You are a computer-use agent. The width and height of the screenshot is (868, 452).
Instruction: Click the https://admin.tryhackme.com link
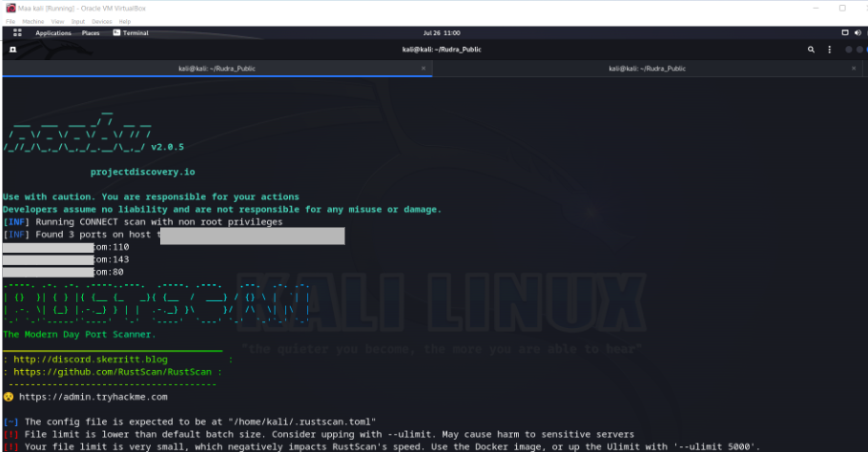[x=93, y=397]
